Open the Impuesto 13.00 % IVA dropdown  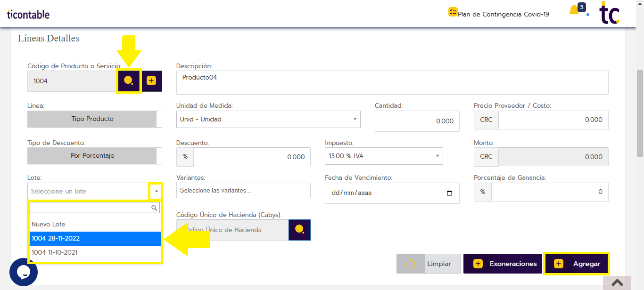[384, 156]
